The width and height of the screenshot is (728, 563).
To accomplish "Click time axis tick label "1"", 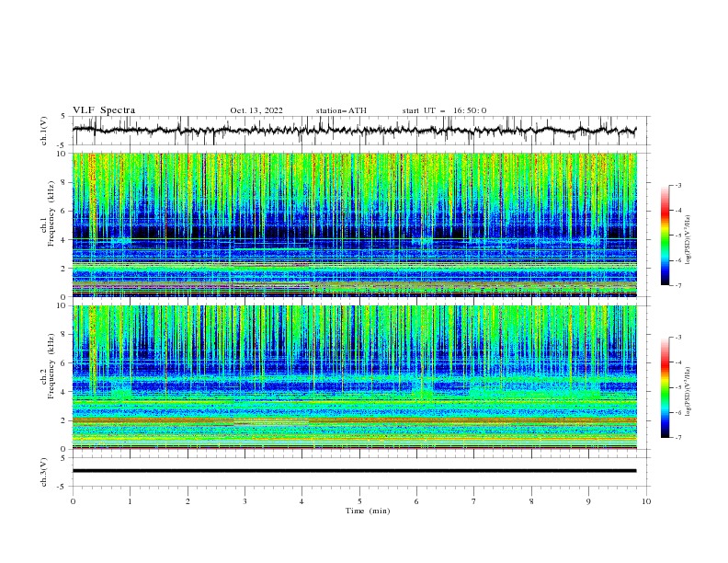I will pyautogui.click(x=130, y=501).
